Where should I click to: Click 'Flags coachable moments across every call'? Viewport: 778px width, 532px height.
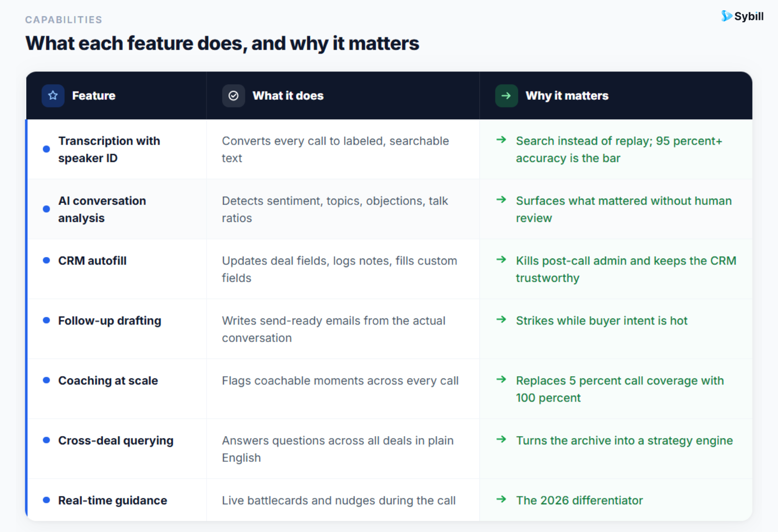(340, 381)
